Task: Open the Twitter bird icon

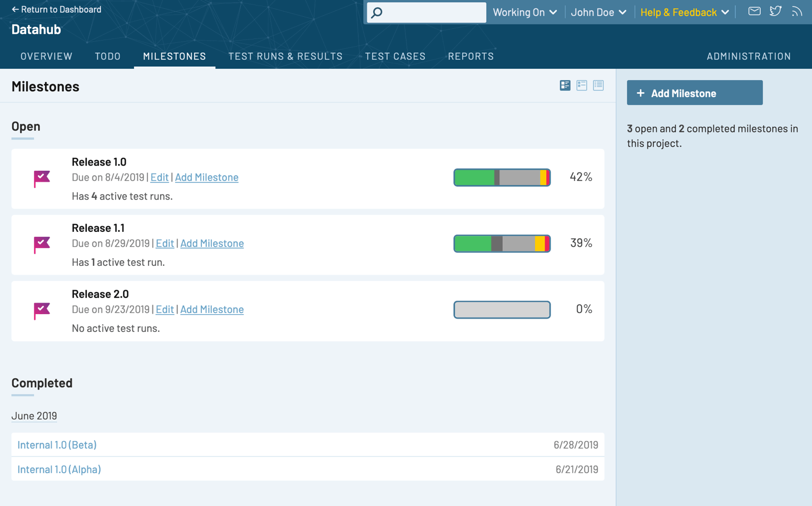Action: pos(775,11)
